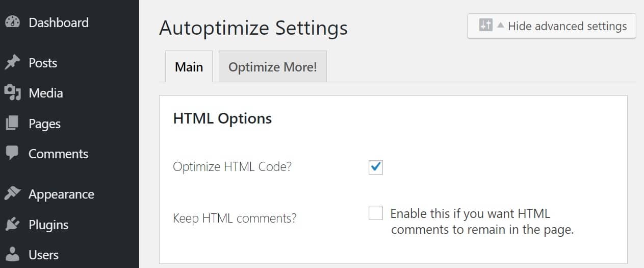Click the Comments speech bubble icon

12,154
